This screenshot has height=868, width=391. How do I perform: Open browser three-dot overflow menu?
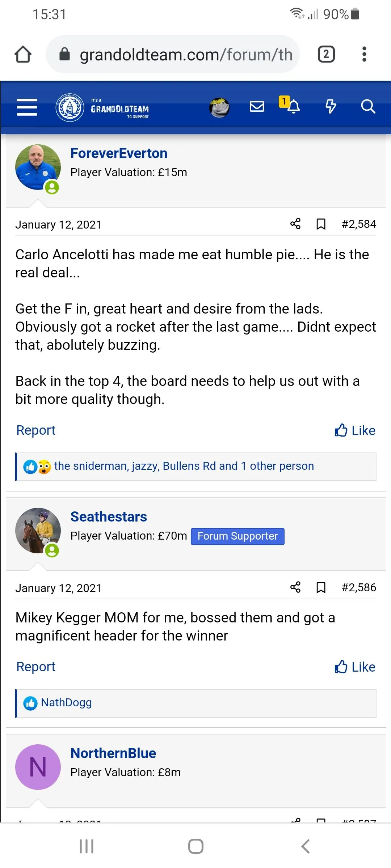[364, 54]
